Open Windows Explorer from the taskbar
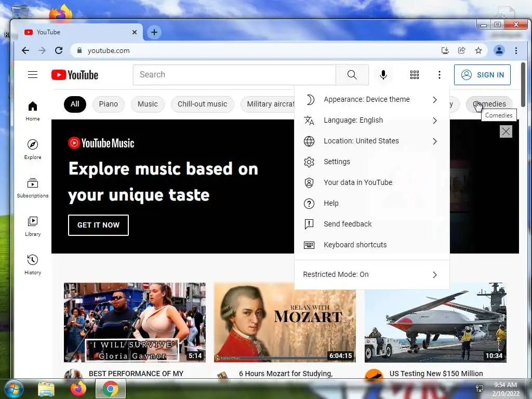Screen dimensions: 532x399 tap(46, 389)
